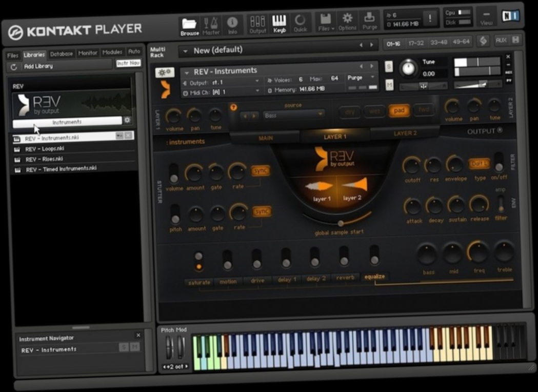Click the AUX button in rack header
Image resolution: width=538 pixels, height=392 pixels.
click(x=501, y=40)
